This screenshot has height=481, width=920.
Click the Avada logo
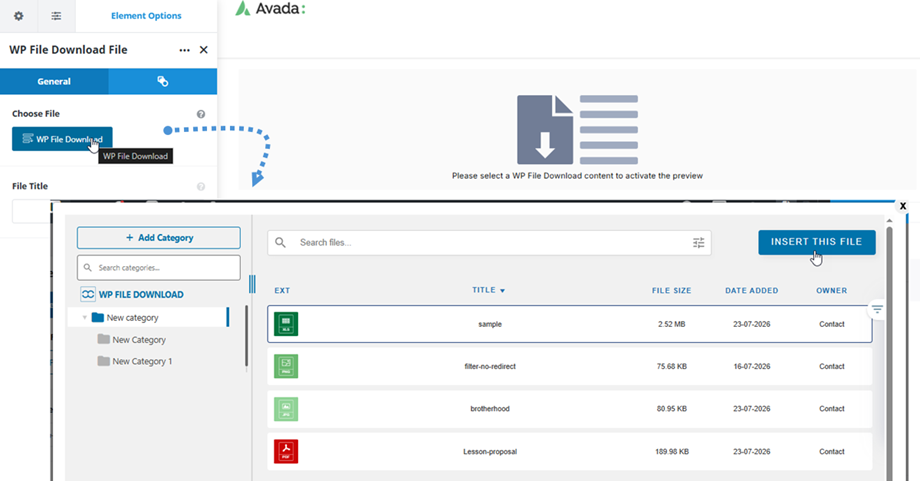[270, 9]
